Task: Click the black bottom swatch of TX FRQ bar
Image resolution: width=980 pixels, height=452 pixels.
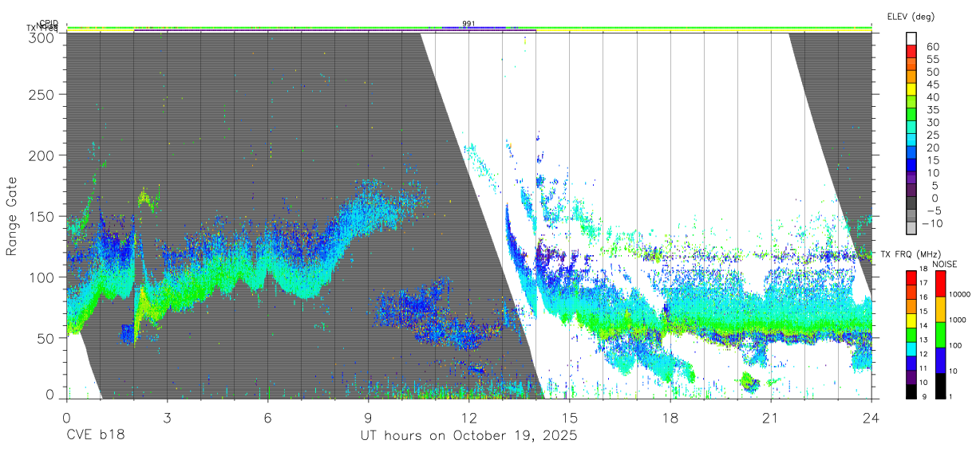Action: pyautogui.click(x=911, y=391)
